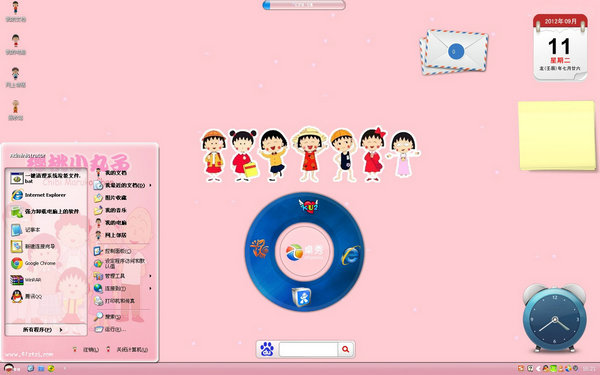Click the red magnifier search button
Viewport: 600px width, 375px height.
click(x=346, y=349)
